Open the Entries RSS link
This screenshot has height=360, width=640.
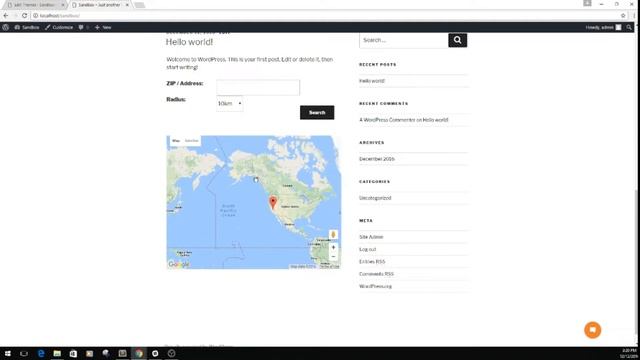coord(372,262)
